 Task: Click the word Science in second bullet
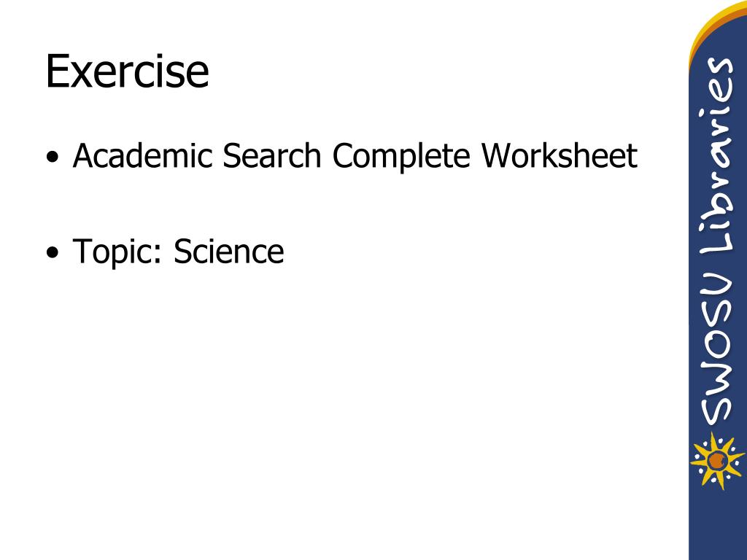[228, 251]
